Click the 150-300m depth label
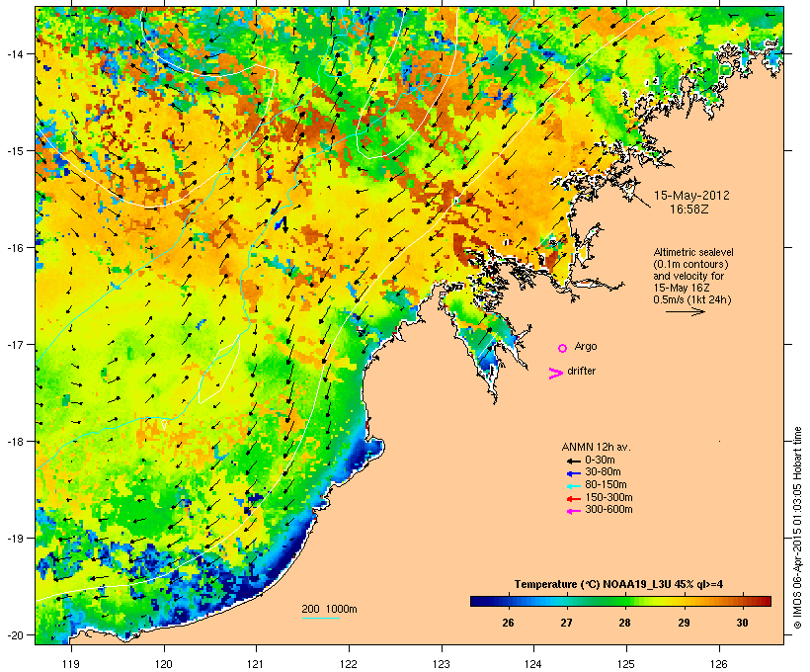The width and height of the screenshot is (810, 672). coord(608,497)
